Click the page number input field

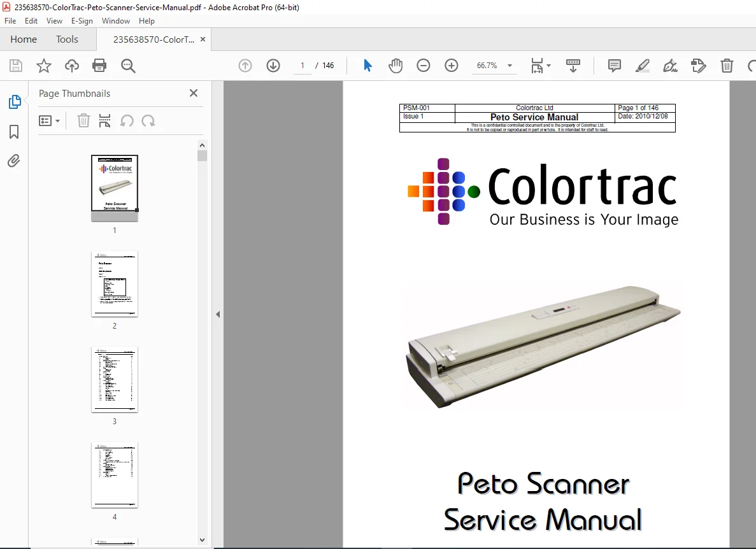tap(303, 66)
